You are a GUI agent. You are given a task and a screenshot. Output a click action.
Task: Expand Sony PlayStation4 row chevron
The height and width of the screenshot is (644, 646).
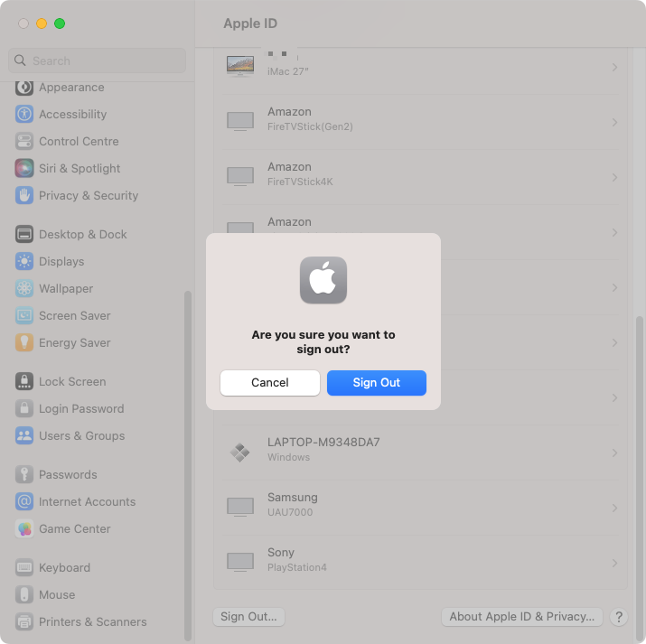(614, 563)
